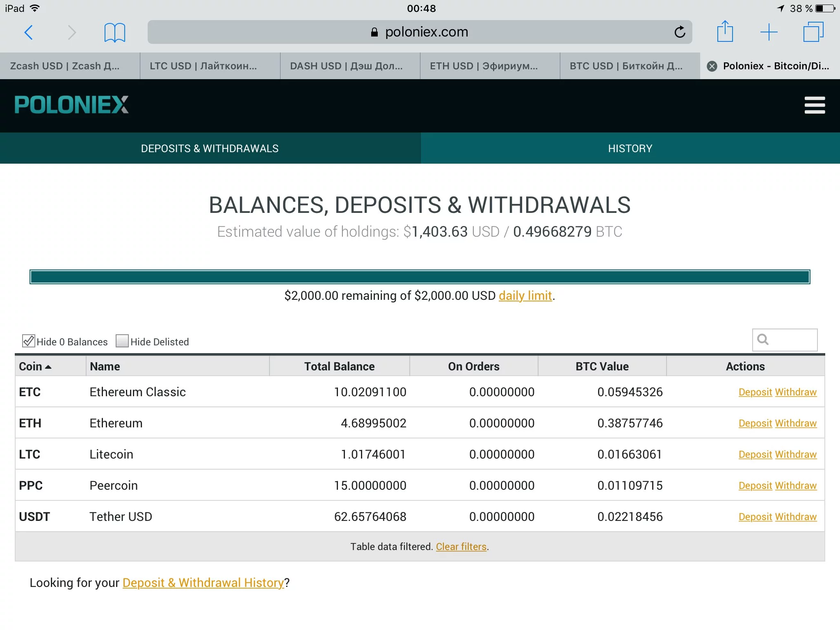Image resolution: width=840 pixels, height=630 pixels.
Task: Click the daily limit progress bar
Action: click(x=420, y=277)
